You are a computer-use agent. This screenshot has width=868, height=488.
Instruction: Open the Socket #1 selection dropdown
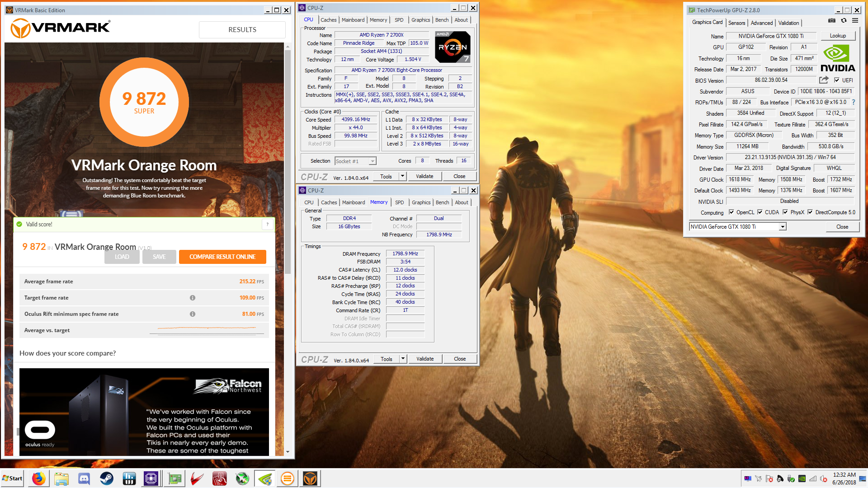pos(355,161)
